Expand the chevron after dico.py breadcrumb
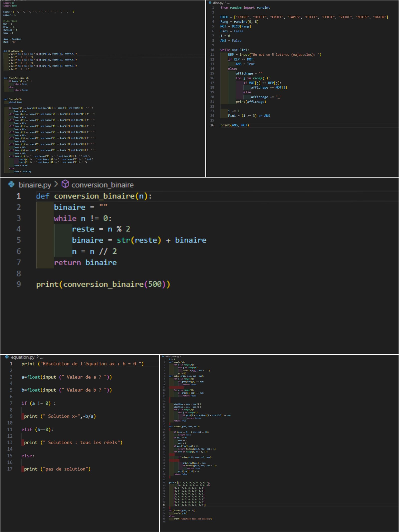Image resolution: width=399 pixels, height=532 pixels. point(225,3)
